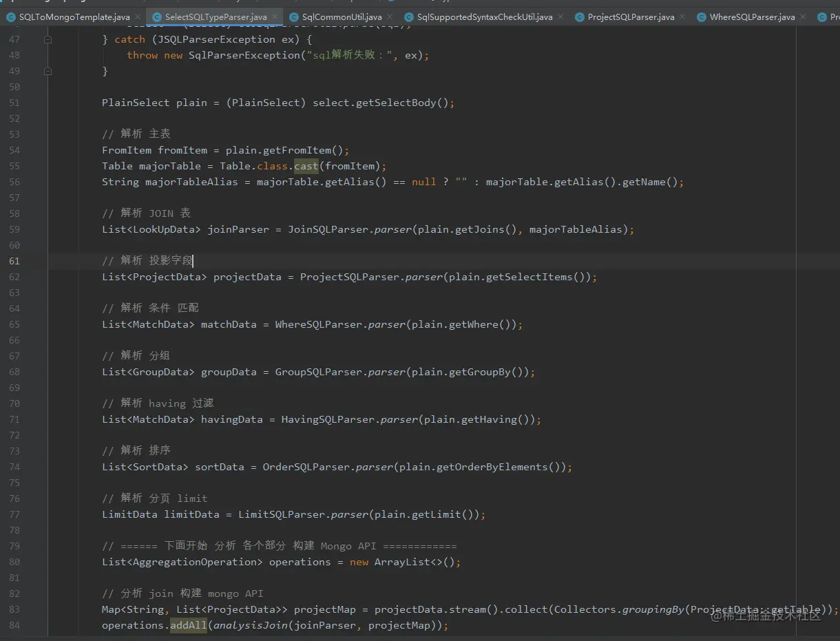The height and width of the screenshot is (641, 840).
Task: Click the ArrayList<>() constructor on line 80
Action: tap(414, 562)
